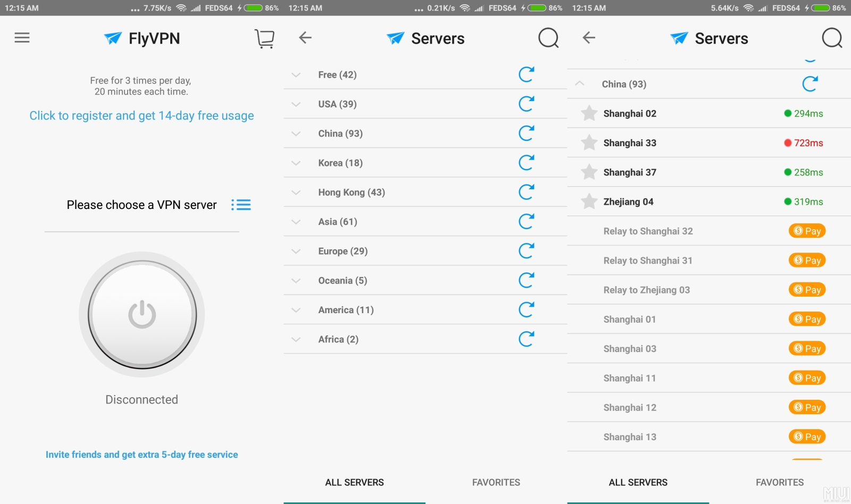851x504 pixels.
Task: Tap the 'Please choose a VPN server' field
Action: [x=141, y=205]
